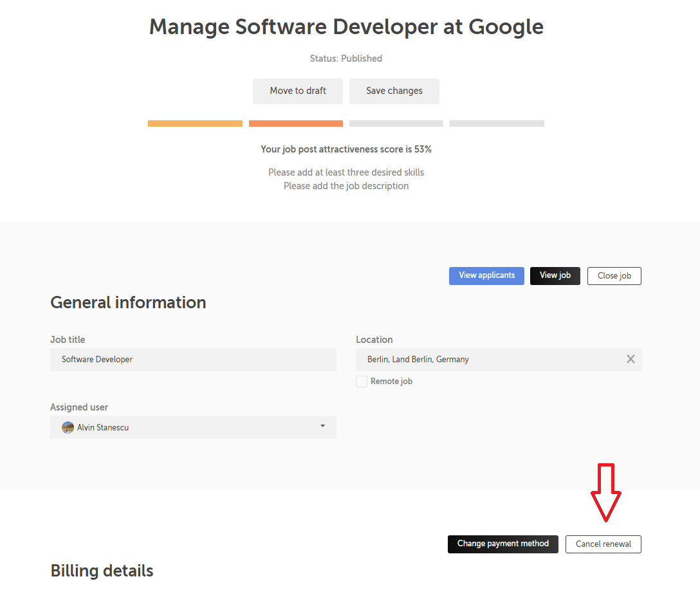
Task: Click the attractiveness score 53% text
Action: tap(346, 149)
